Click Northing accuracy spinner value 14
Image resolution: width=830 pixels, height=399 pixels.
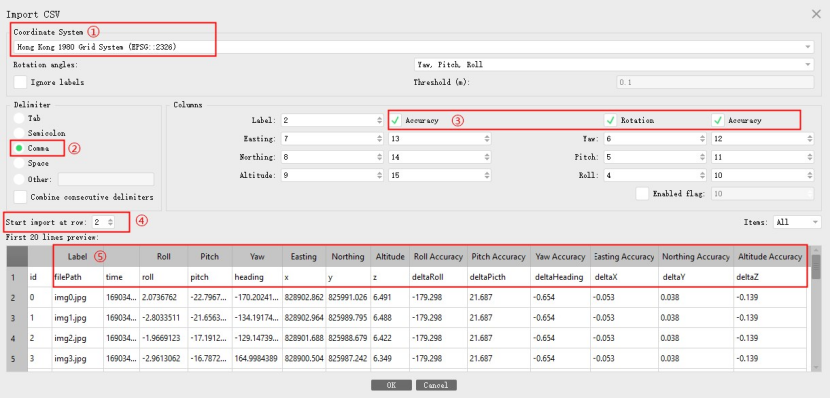tap(439, 157)
